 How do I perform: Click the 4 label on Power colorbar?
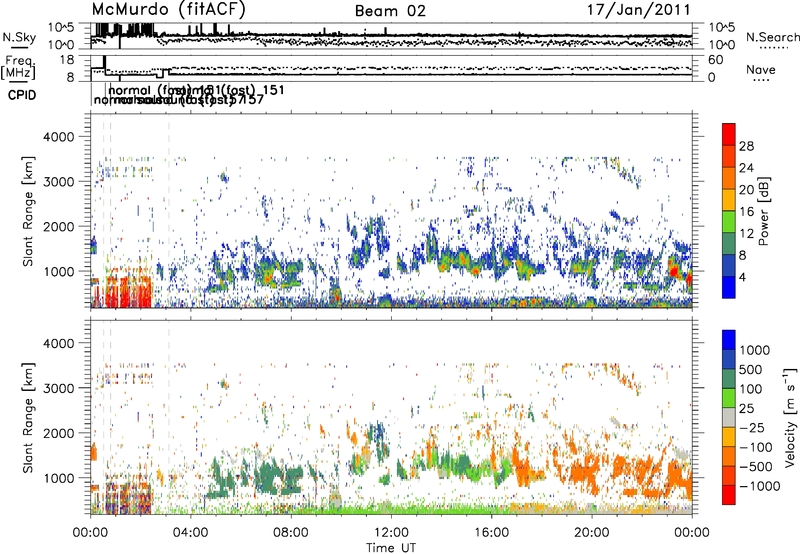[742, 278]
